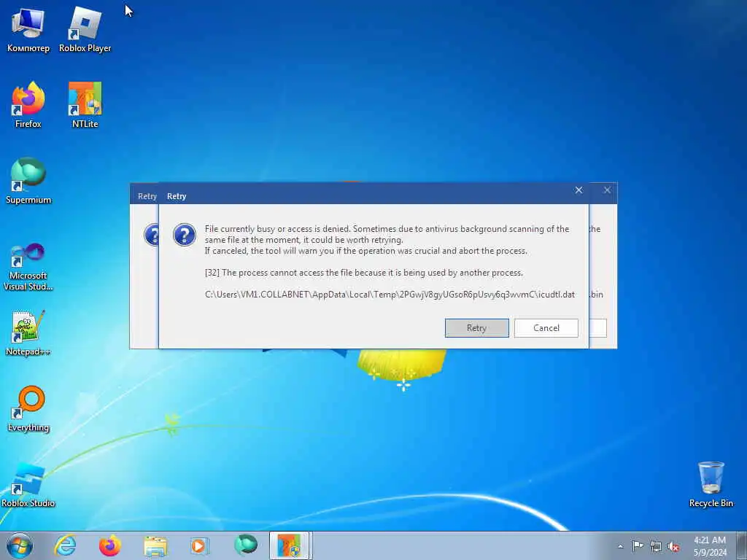Image resolution: width=747 pixels, height=560 pixels.
Task: Open the Everything search desktop shortcut
Action: tap(28, 409)
